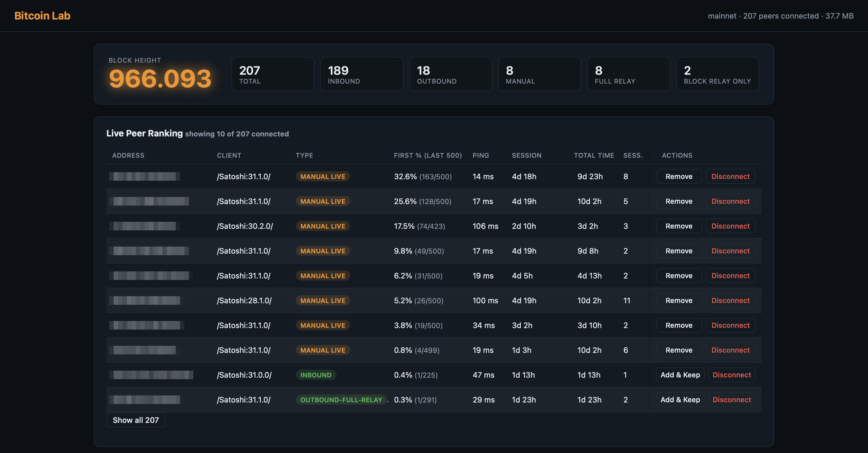Viewport: 868px width, 453px height.
Task: Click the 100 ms ping value
Action: [485, 300]
